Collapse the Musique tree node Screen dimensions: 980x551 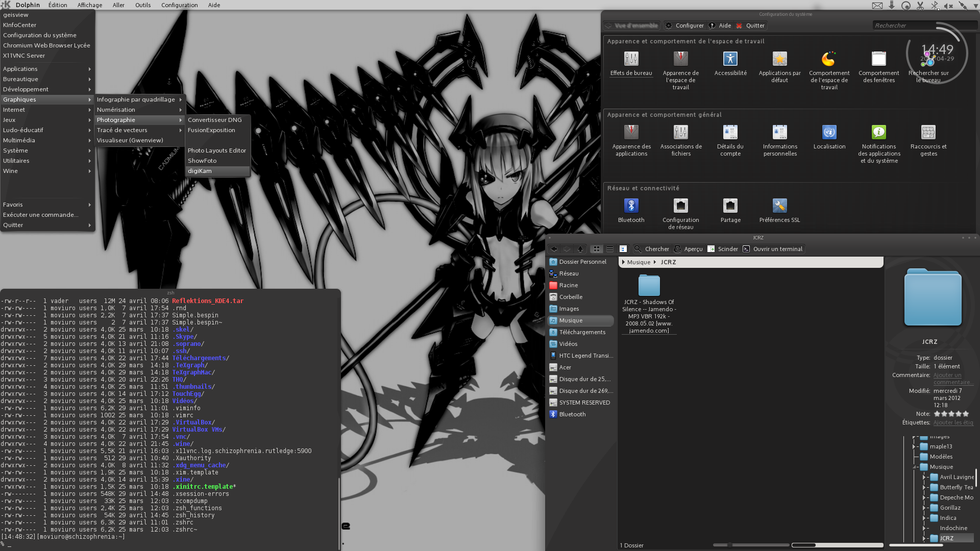914,467
